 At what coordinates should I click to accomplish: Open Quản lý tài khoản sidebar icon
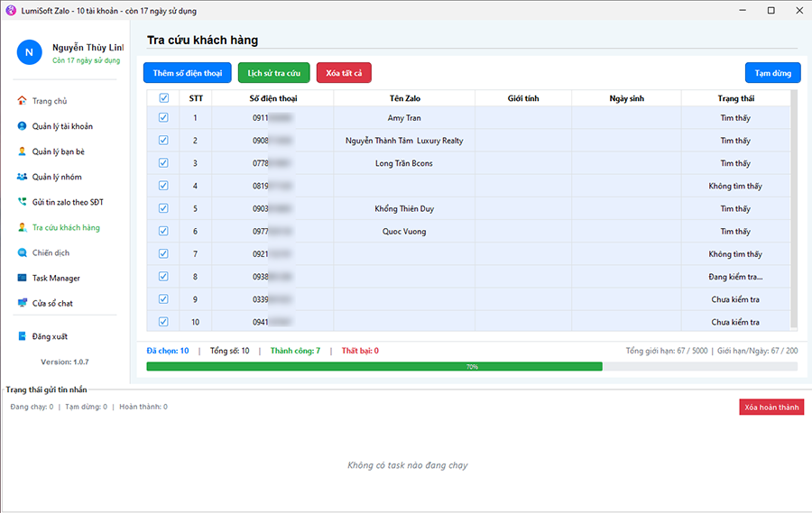tap(22, 126)
